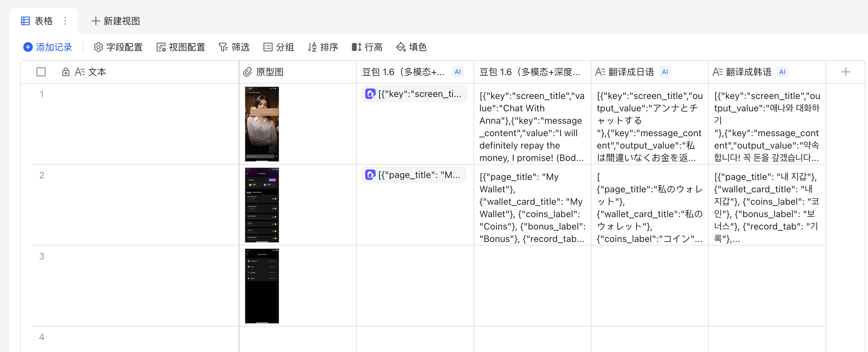Open the Account Info prototype thumbnail in row 3

(x=262, y=286)
